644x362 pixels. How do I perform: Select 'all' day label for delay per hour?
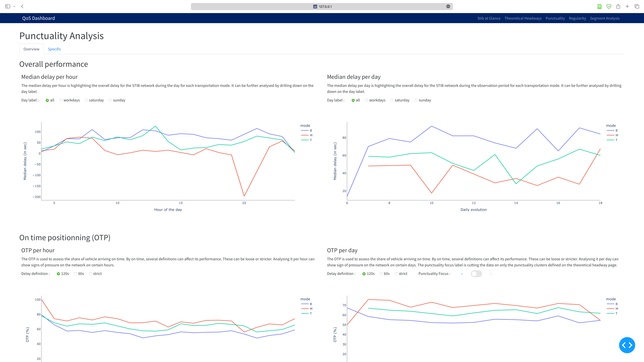(47, 100)
